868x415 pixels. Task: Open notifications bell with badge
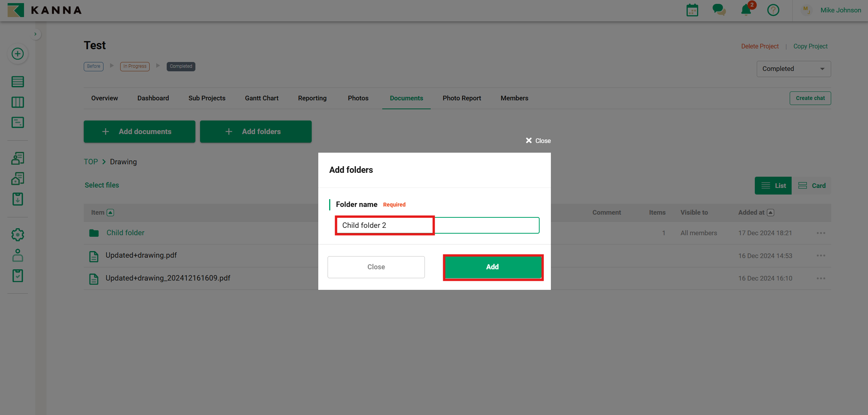[x=746, y=10]
